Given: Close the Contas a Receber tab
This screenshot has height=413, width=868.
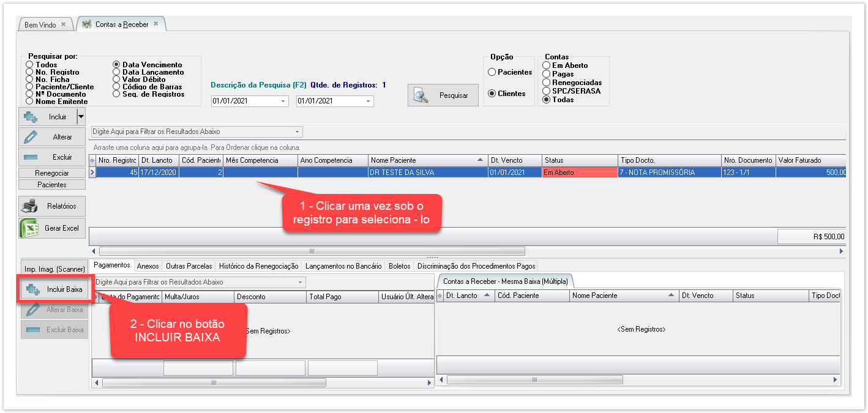Looking at the screenshot, I should point(155,24).
